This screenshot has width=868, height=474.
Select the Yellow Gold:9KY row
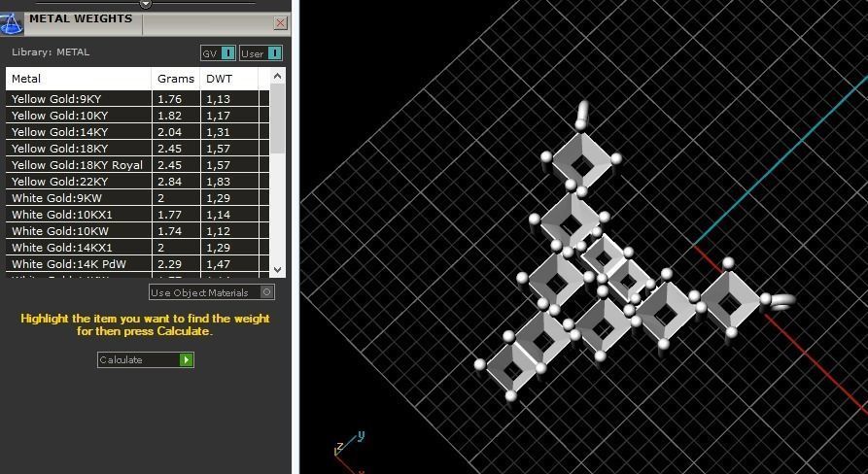pyautogui.click(x=137, y=99)
